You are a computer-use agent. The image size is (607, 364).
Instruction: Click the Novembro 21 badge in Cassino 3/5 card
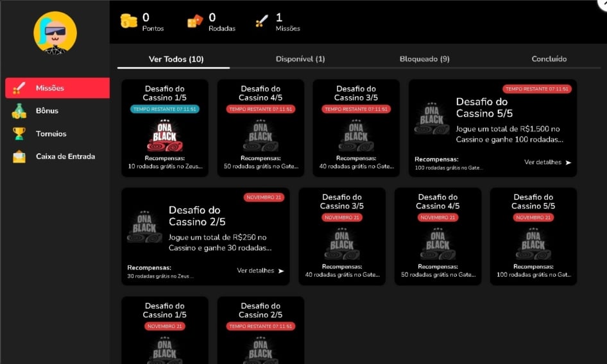click(x=342, y=217)
